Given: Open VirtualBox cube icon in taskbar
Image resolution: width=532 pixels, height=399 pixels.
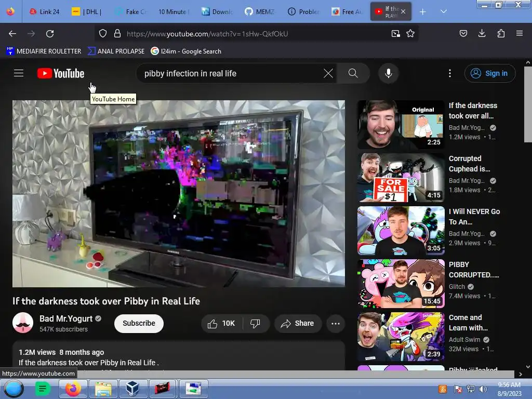Looking at the screenshot, I should (132, 389).
